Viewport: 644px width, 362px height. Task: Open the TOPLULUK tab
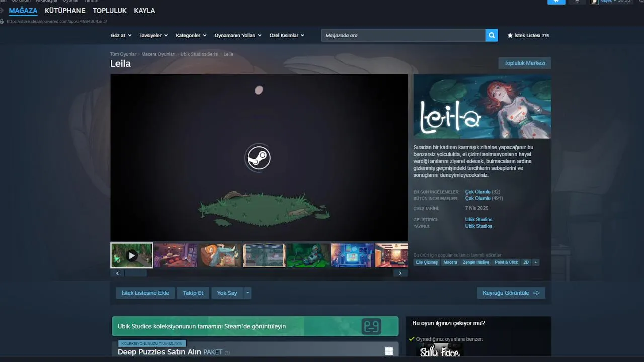pos(110,11)
